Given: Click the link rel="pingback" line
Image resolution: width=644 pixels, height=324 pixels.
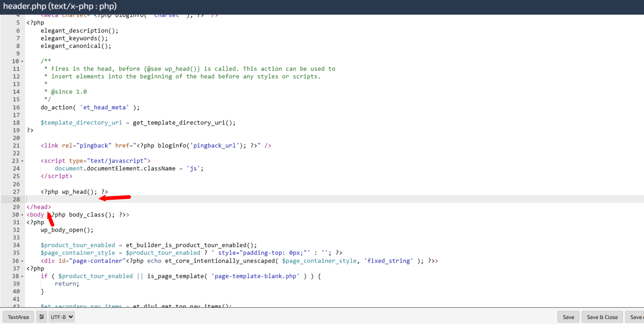Looking at the screenshot, I should click(156, 145).
